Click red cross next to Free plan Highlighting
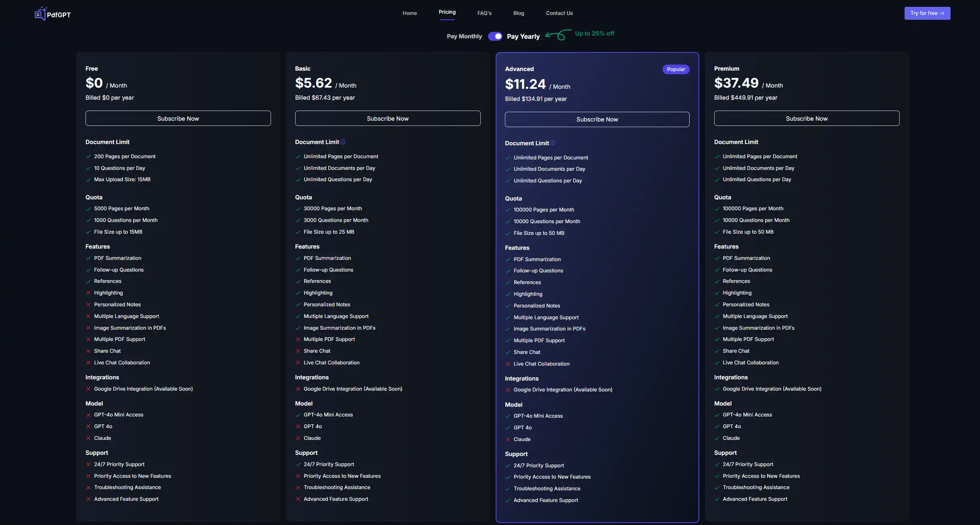 coord(88,293)
